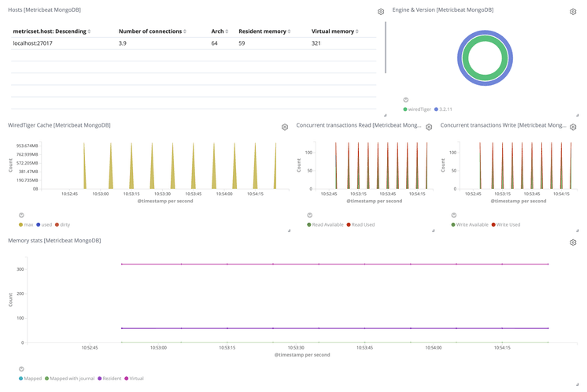
Task: Click WiredTiger Cache panel gear icon
Action: pyautogui.click(x=285, y=127)
